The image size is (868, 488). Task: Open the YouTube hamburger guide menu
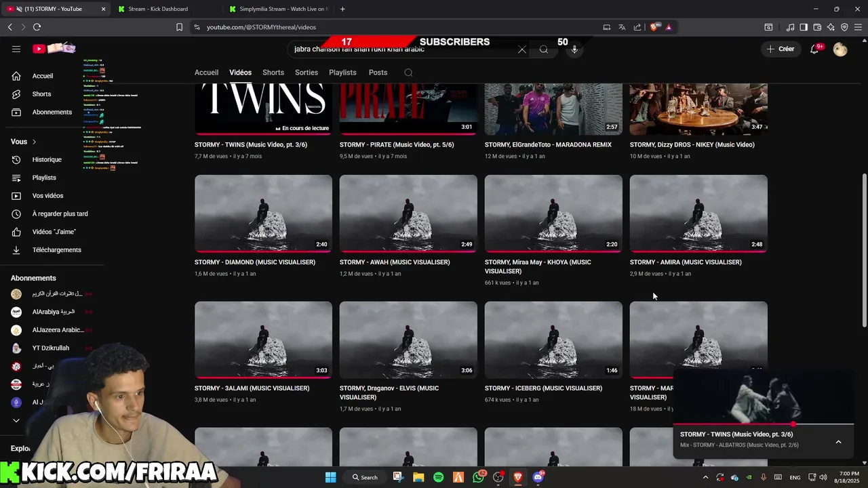[16, 49]
